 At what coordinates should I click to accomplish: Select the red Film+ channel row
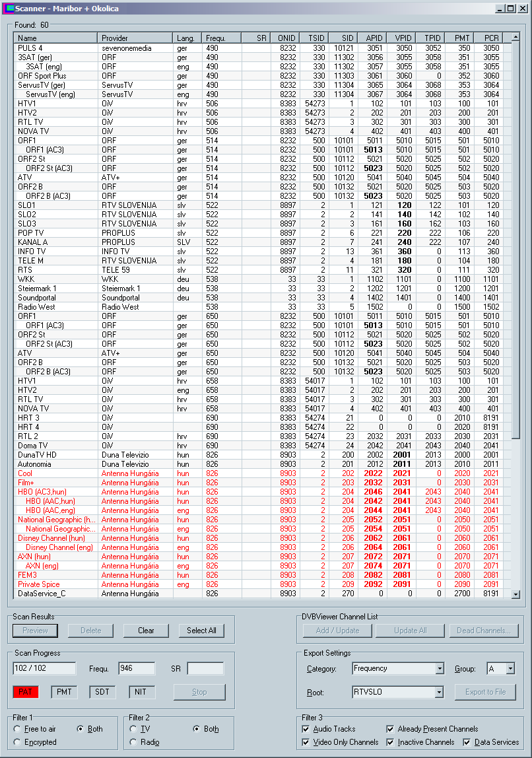click(262, 483)
